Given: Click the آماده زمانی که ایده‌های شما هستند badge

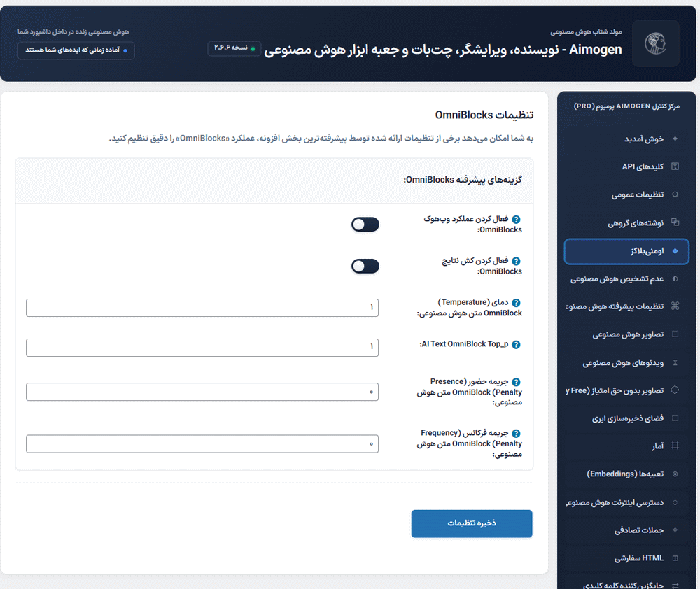Looking at the screenshot, I should click(x=76, y=50).
